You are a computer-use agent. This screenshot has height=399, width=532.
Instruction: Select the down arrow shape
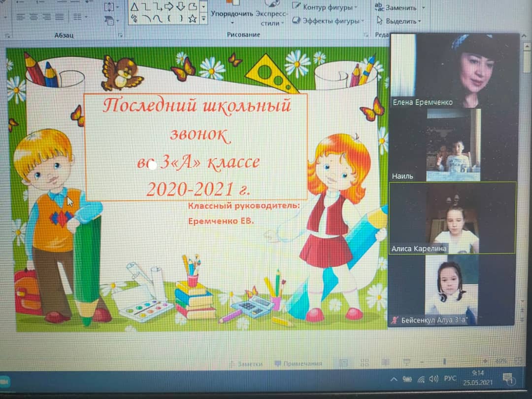click(x=181, y=7)
